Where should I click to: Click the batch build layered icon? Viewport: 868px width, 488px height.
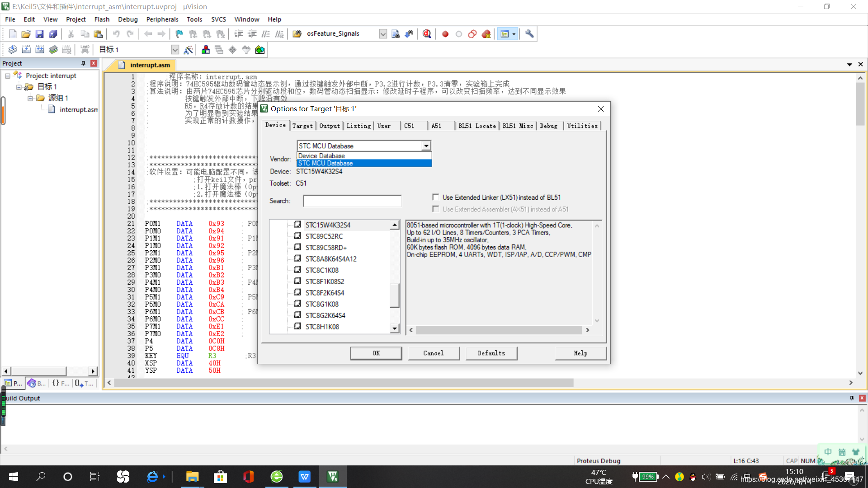click(x=53, y=50)
